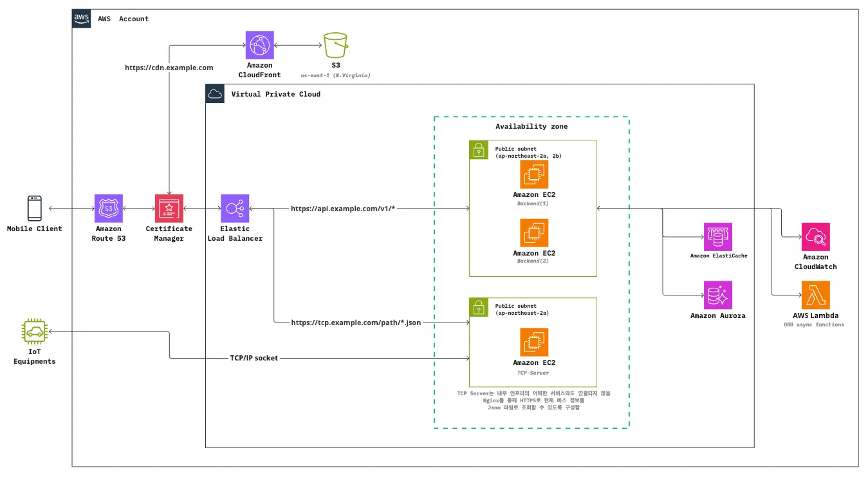Screen dimensions: 868x477
Task: Click the IoT Equipments car chip icon
Action: [x=35, y=332]
